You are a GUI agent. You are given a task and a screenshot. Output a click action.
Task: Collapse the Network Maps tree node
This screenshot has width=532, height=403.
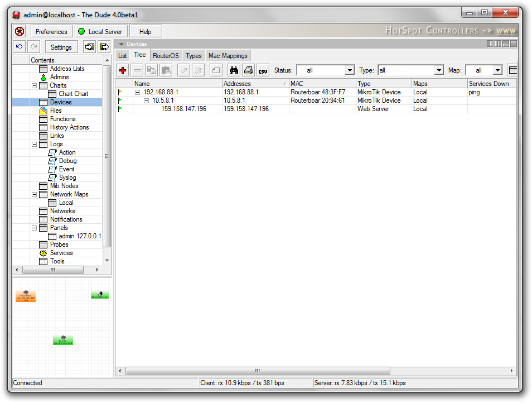click(34, 194)
